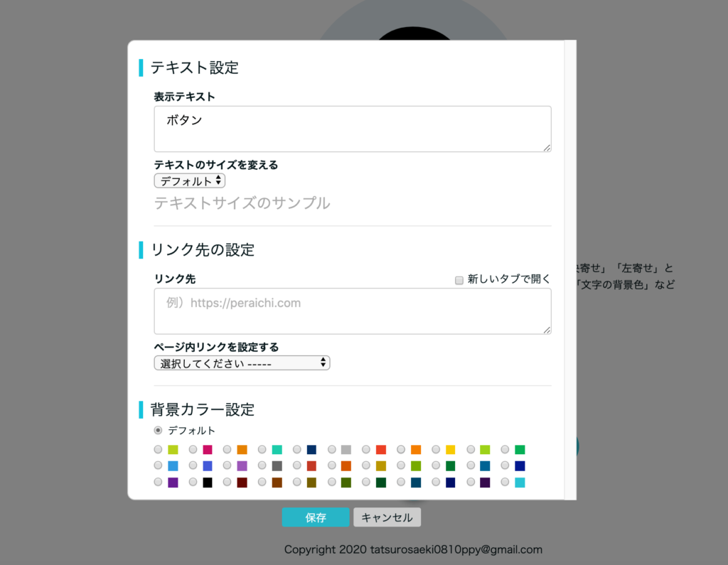Screen dimensions: 728x565
Task: Choose the cyan swatch in the bottom row
Action: (x=520, y=483)
